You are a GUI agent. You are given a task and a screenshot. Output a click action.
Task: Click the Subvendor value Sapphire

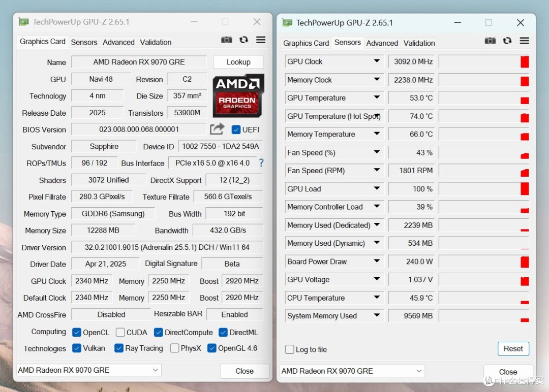click(104, 146)
